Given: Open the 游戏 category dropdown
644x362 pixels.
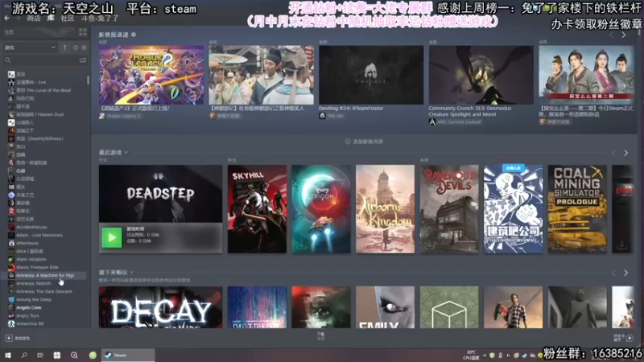Looking at the screenshot, I should point(30,47).
